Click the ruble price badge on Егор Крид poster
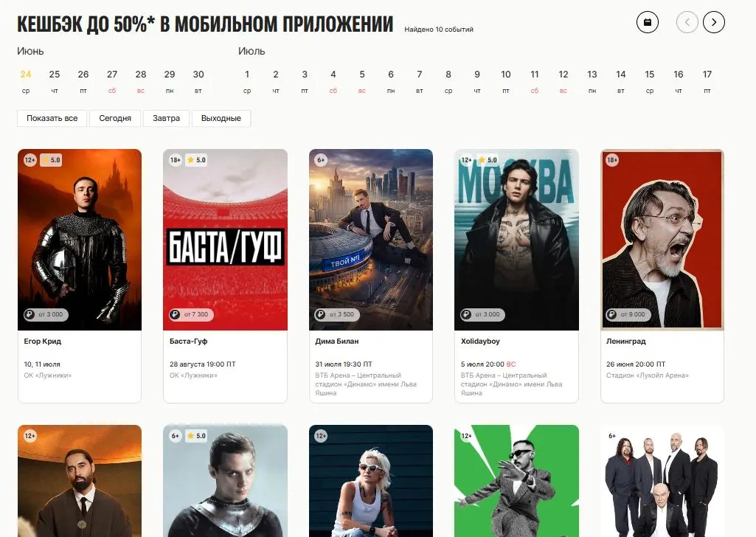Image resolution: width=756 pixels, height=537 pixels. 46,314
